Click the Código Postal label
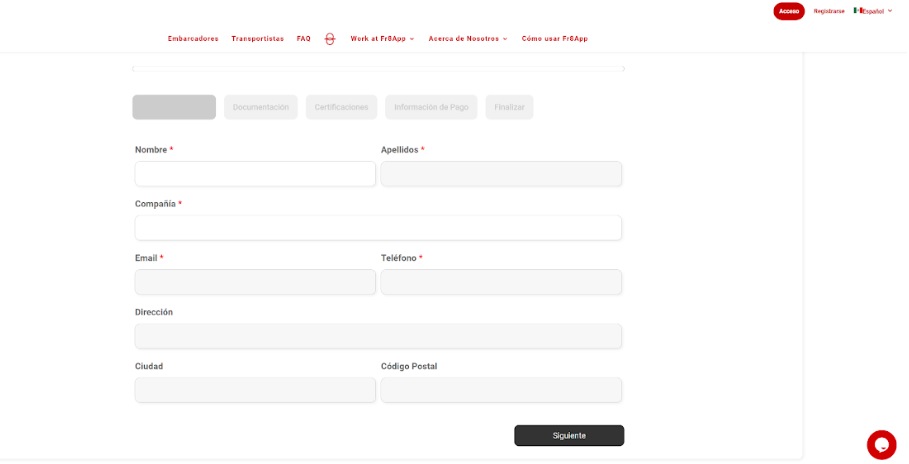Image resolution: width=909 pixels, height=464 pixels. point(409,367)
